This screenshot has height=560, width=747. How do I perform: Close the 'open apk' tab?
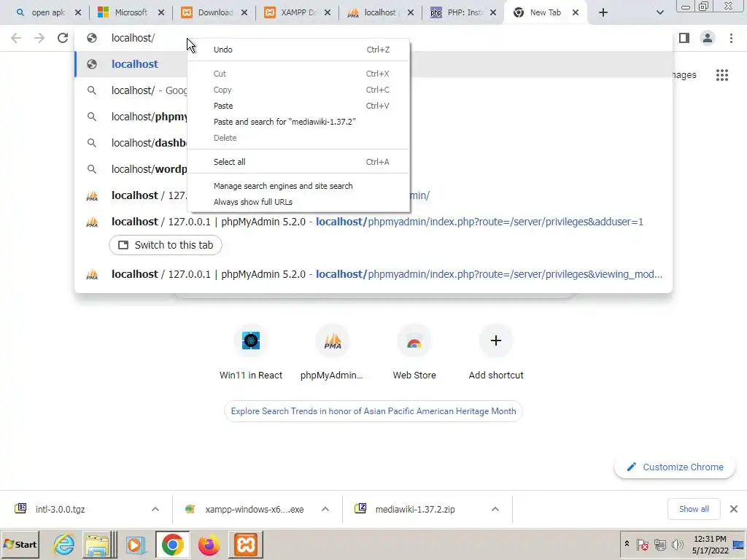pos(78,13)
